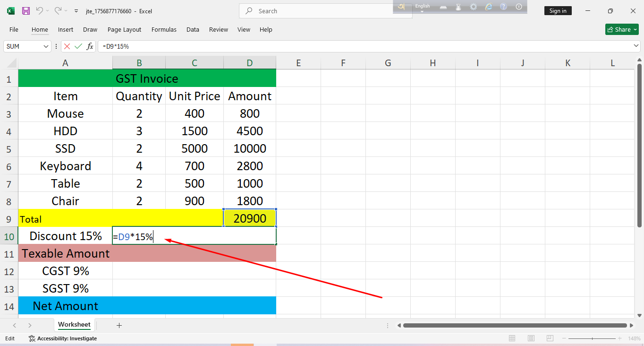Screen dimensions: 644x346
Task: Switch to Page Layout view in status bar
Action: [x=531, y=338]
